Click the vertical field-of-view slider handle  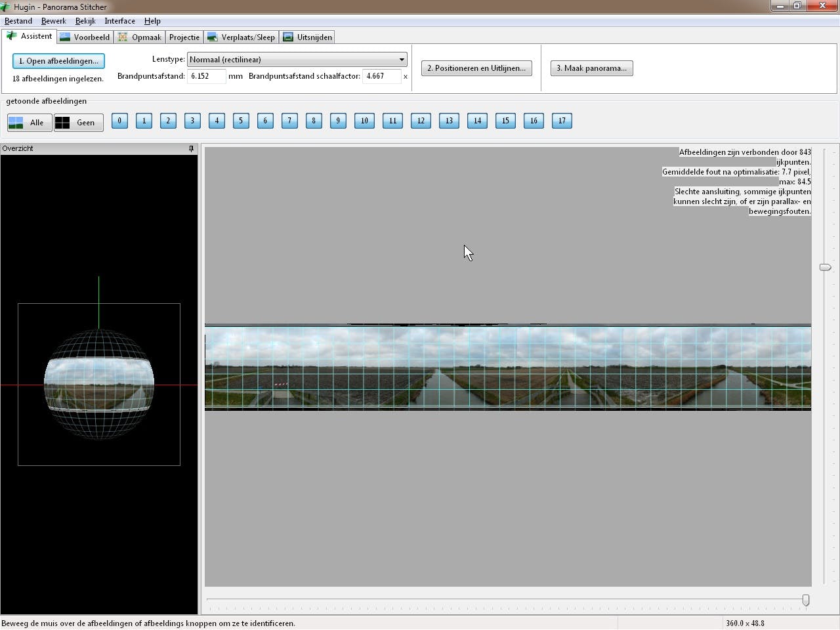825,267
